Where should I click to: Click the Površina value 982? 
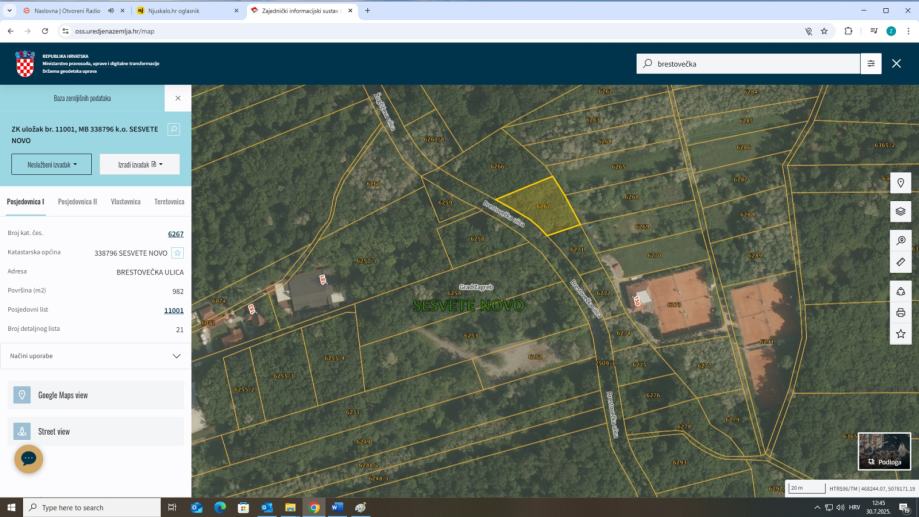point(178,291)
